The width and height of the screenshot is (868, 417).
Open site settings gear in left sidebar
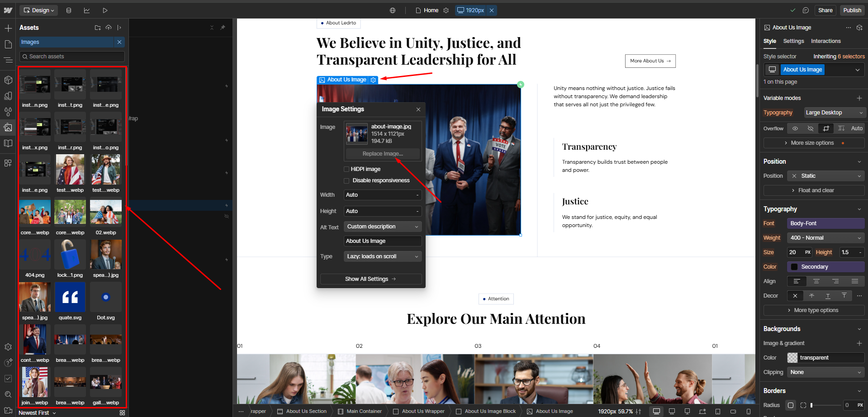(8, 347)
